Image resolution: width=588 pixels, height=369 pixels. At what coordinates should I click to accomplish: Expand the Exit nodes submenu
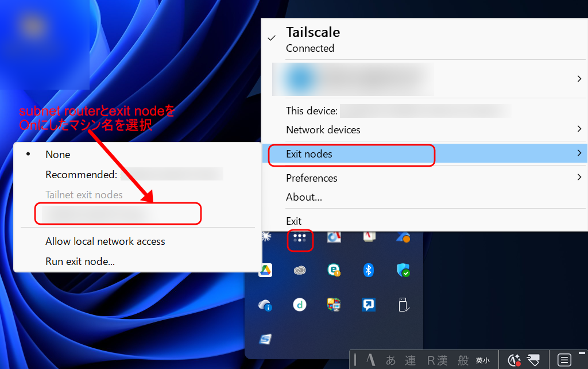pyautogui.click(x=351, y=153)
